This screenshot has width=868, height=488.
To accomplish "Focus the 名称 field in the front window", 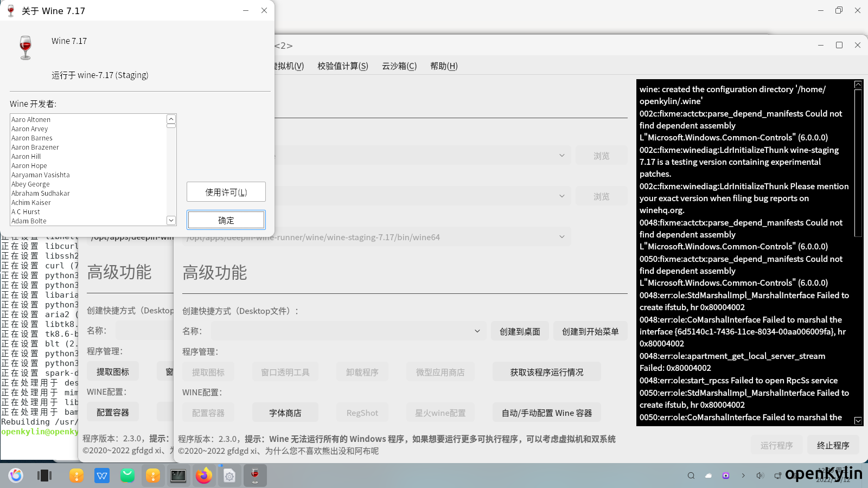I will coord(349,331).
